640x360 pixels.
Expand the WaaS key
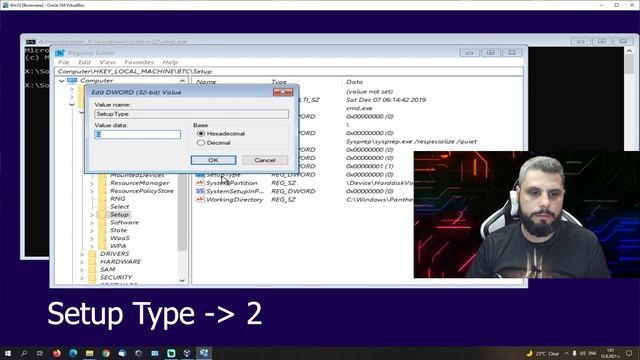pos(91,238)
